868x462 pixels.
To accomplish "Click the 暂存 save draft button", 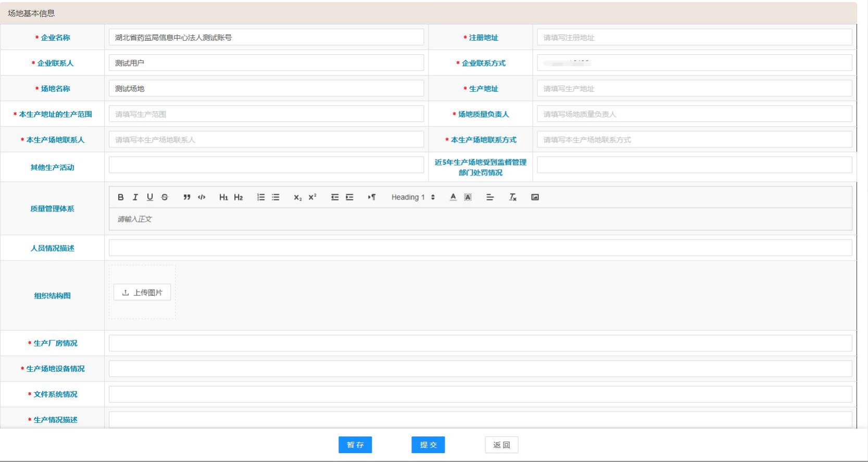I will coord(355,445).
